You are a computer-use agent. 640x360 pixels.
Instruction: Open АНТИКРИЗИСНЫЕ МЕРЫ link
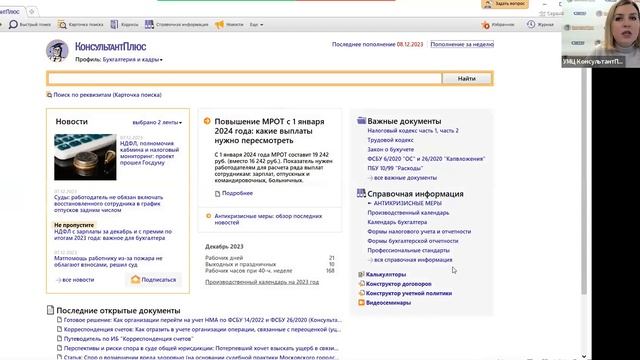click(407, 203)
